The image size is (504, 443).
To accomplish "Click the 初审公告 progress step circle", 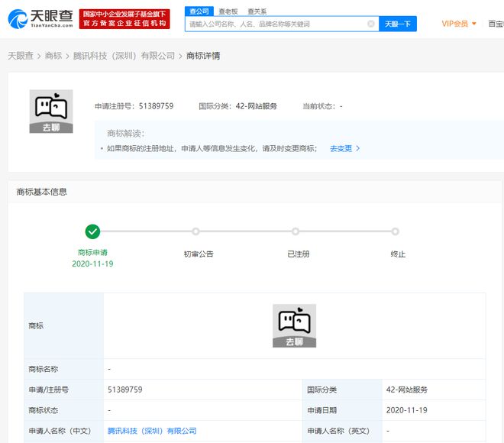I will click(x=196, y=231).
